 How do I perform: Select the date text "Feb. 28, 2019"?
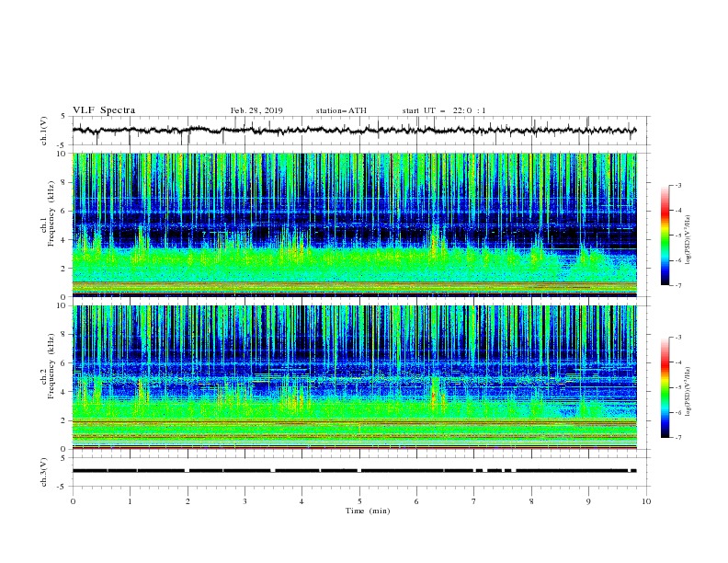tap(256, 110)
